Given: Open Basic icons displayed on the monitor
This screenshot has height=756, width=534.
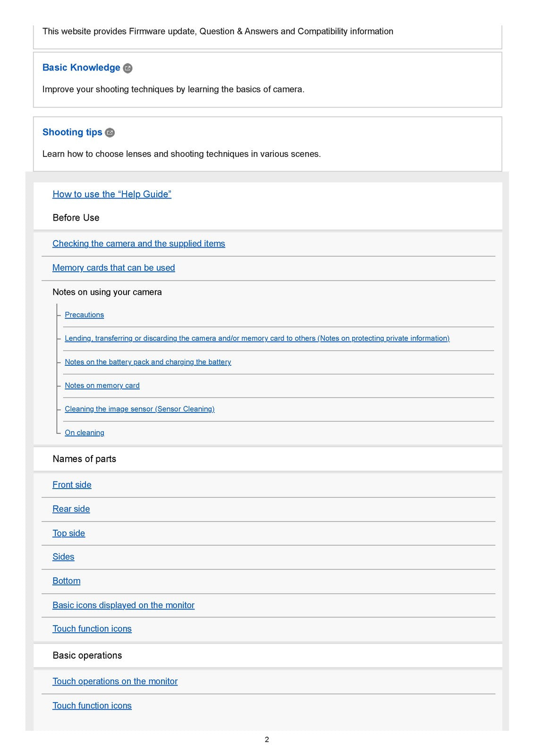Looking at the screenshot, I should click(x=123, y=605).
